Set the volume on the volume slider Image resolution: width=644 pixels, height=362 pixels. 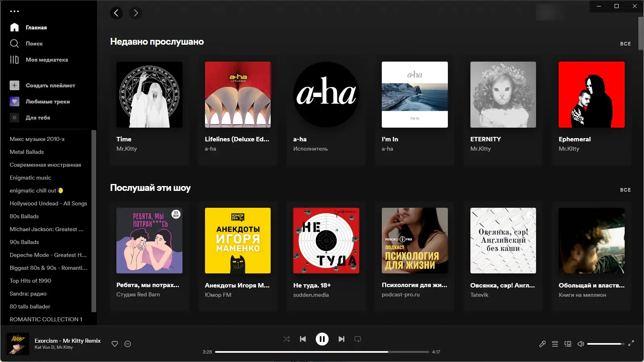(x=606, y=344)
